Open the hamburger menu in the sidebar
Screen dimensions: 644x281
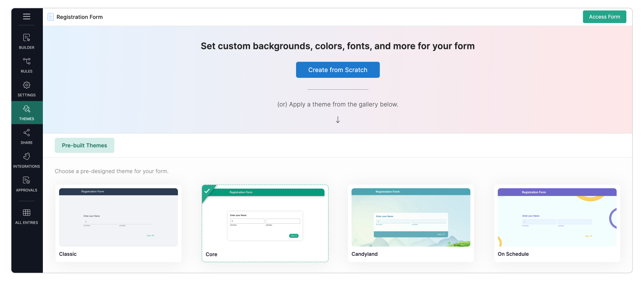click(x=27, y=17)
